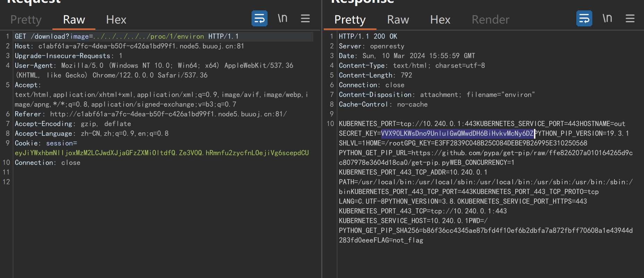Select the Request Raw tab

(x=74, y=20)
